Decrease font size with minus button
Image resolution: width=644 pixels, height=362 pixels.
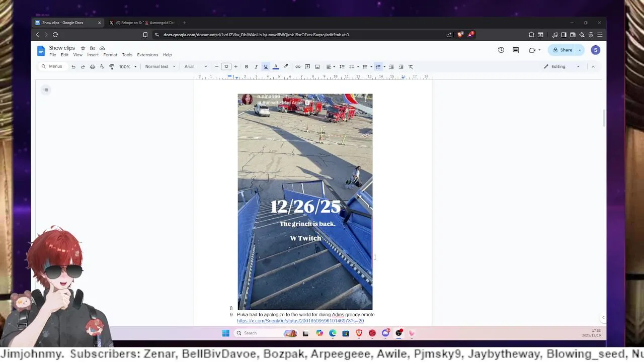coord(217,67)
